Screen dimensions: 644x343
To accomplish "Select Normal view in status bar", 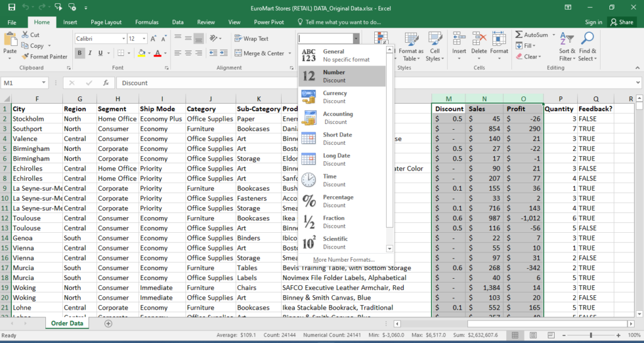I will (x=515, y=335).
